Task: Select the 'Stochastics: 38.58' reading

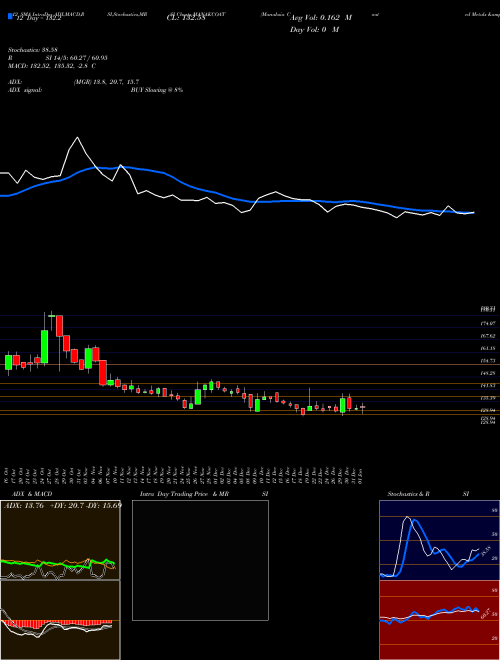Action: (31, 50)
